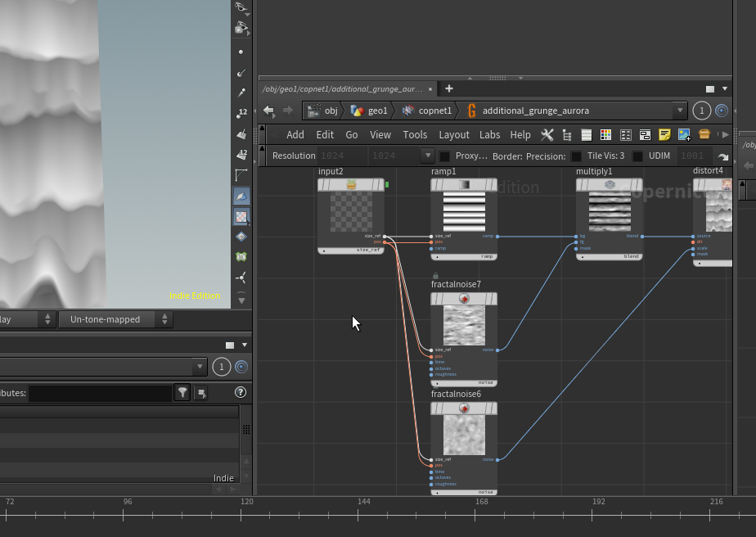Click the attribute filter funnel icon

click(182, 393)
